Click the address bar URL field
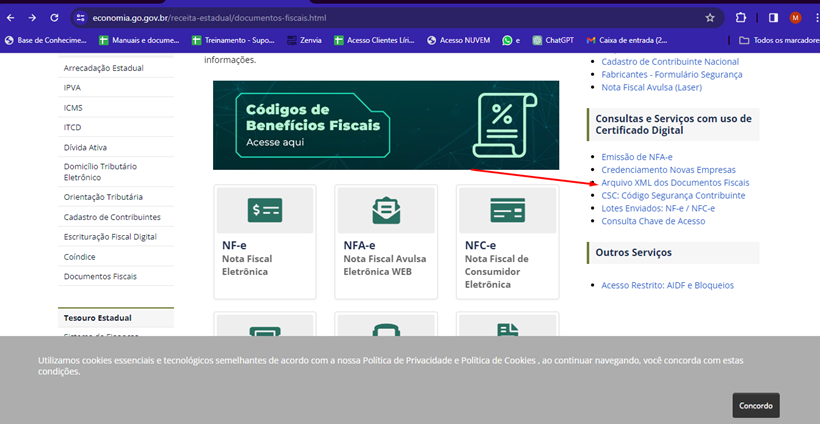This screenshot has width=820, height=424. 380,18
